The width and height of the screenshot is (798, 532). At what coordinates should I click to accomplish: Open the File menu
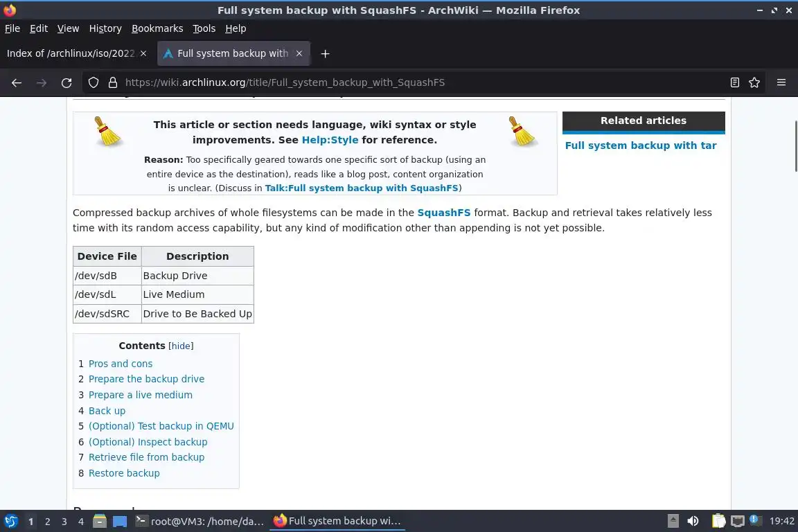12,28
